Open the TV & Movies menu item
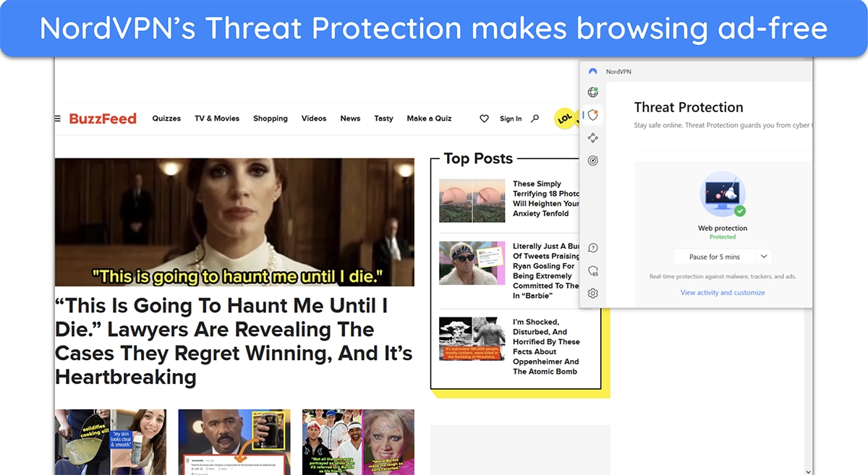The height and width of the screenshot is (475, 868). click(217, 119)
